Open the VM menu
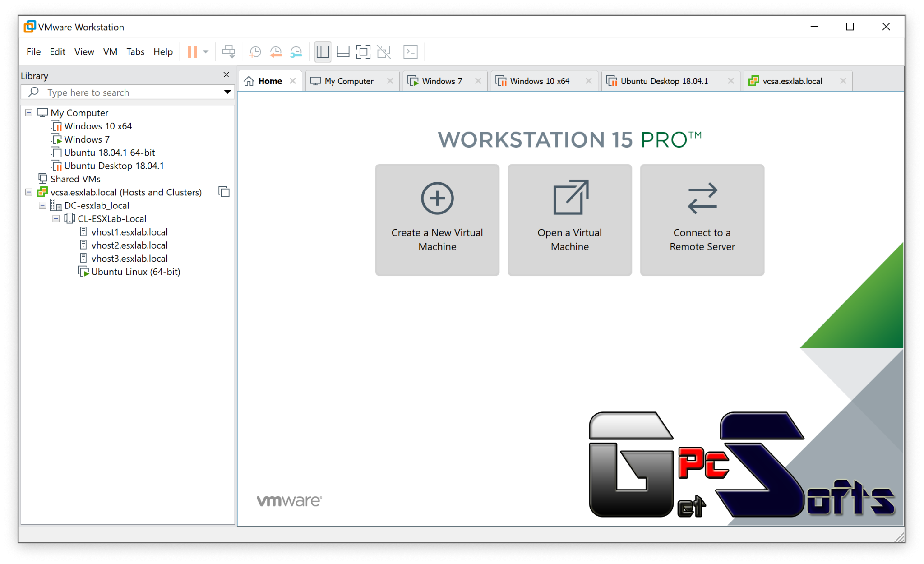This screenshot has width=924, height=564. pos(110,51)
